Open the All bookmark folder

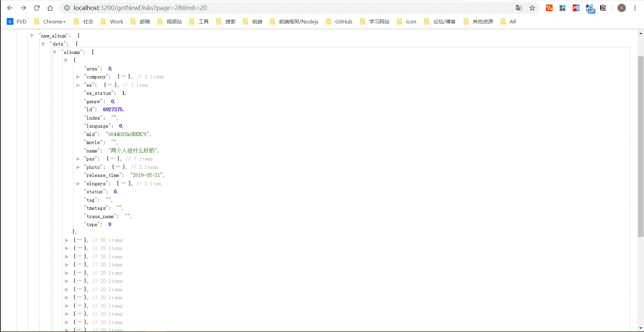tap(508, 21)
